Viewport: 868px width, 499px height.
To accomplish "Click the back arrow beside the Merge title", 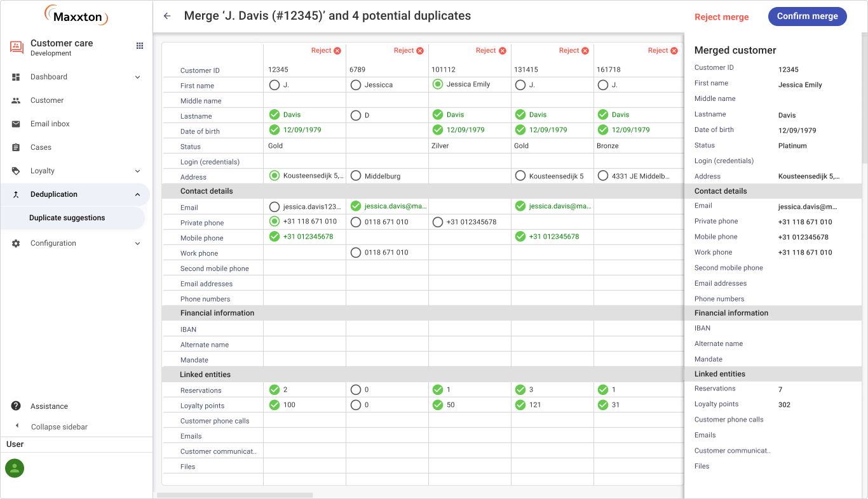I will pos(167,16).
